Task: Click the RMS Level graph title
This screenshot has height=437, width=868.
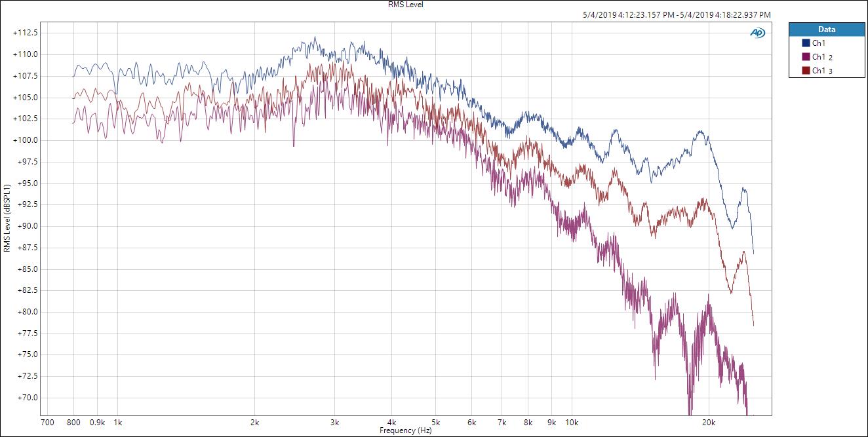Action: pyautogui.click(x=406, y=5)
